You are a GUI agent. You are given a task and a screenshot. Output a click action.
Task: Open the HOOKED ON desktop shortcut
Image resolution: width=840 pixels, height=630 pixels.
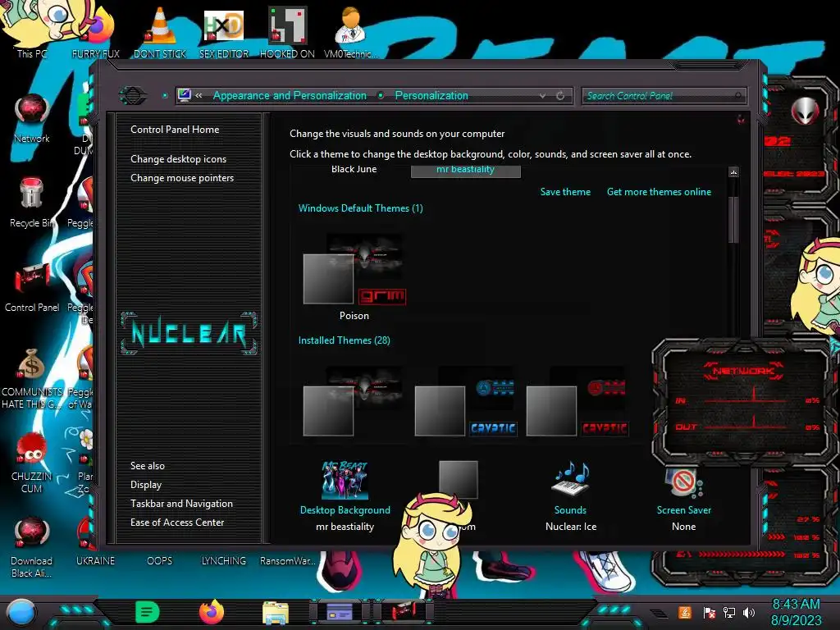[287, 32]
